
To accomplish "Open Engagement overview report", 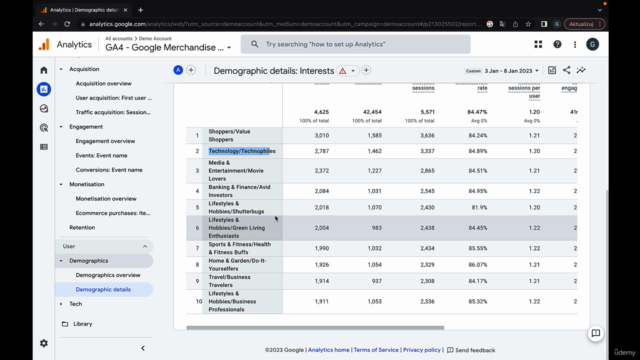I will 105,141.
